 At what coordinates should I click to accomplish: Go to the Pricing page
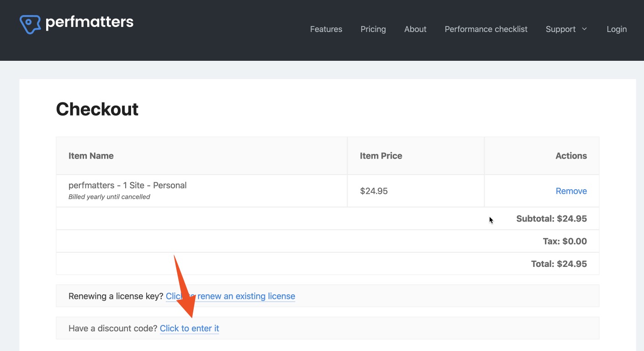point(373,29)
